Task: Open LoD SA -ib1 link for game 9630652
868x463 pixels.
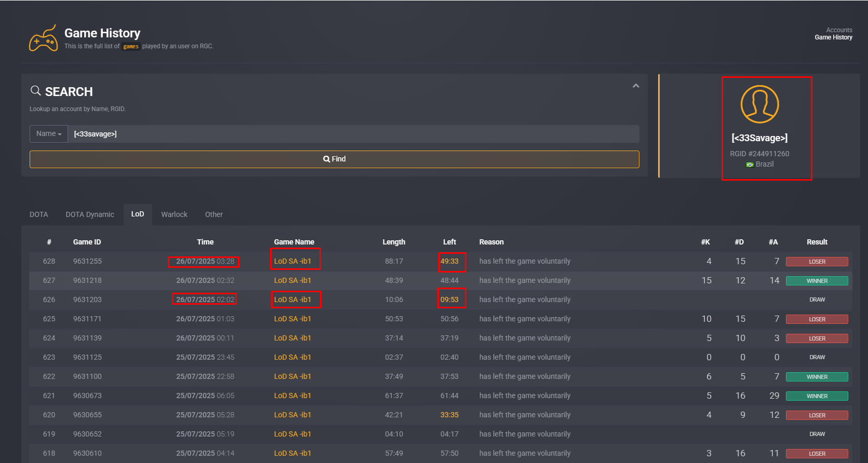Action: 292,434
